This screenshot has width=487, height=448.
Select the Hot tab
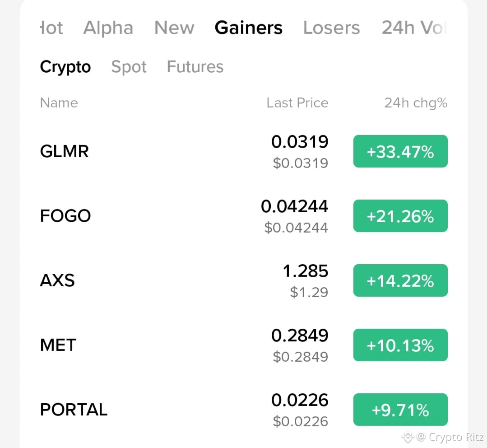point(51,28)
